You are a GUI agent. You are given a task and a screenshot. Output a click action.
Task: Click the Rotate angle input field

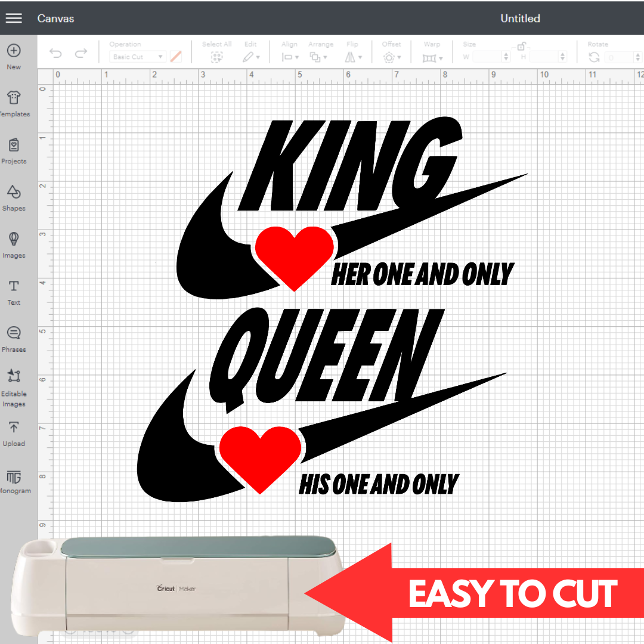(x=618, y=57)
